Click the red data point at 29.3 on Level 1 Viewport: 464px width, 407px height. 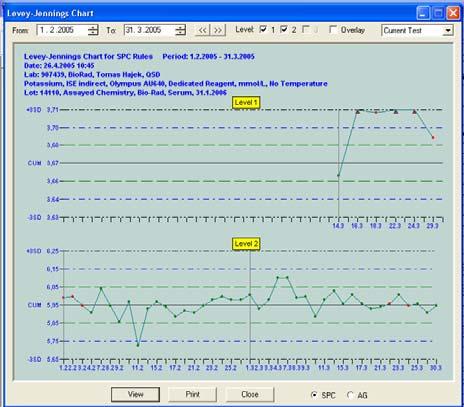[433, 137]
